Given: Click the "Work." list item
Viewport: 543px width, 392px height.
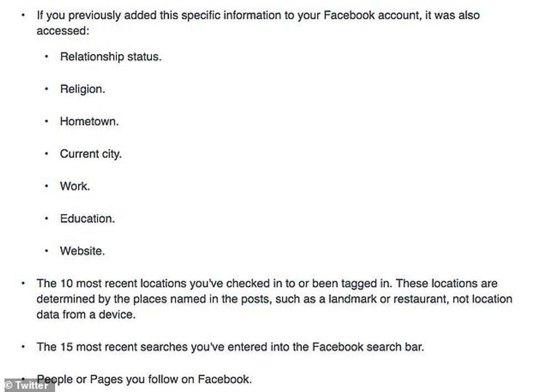Looking at the screenshot, I should [x=75, y=186].
